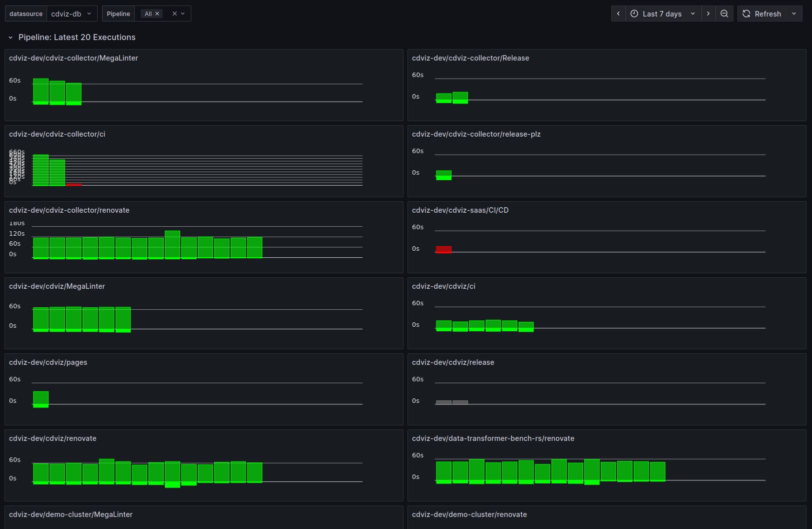Open the cdviz-saas/CI/CD panel title
Viewport: 812px width, 529px height.
(x=460, y=210)
